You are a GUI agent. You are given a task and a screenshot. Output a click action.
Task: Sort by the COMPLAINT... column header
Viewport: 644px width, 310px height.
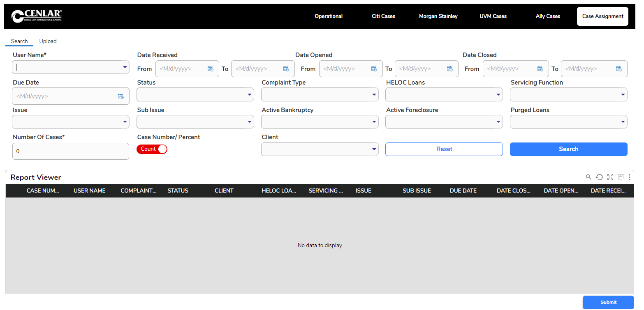click(139, 191)
